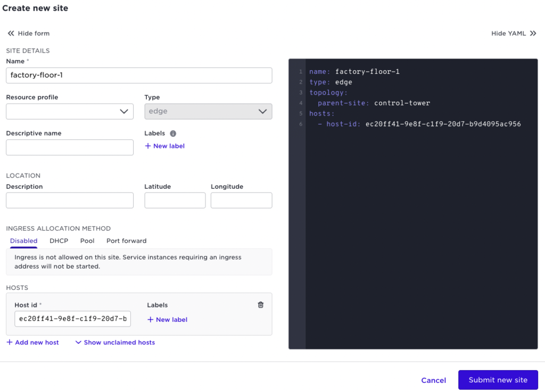Screen dimensions: 545x392
Task: Click the Latitude input field
Action: point(175,200)
